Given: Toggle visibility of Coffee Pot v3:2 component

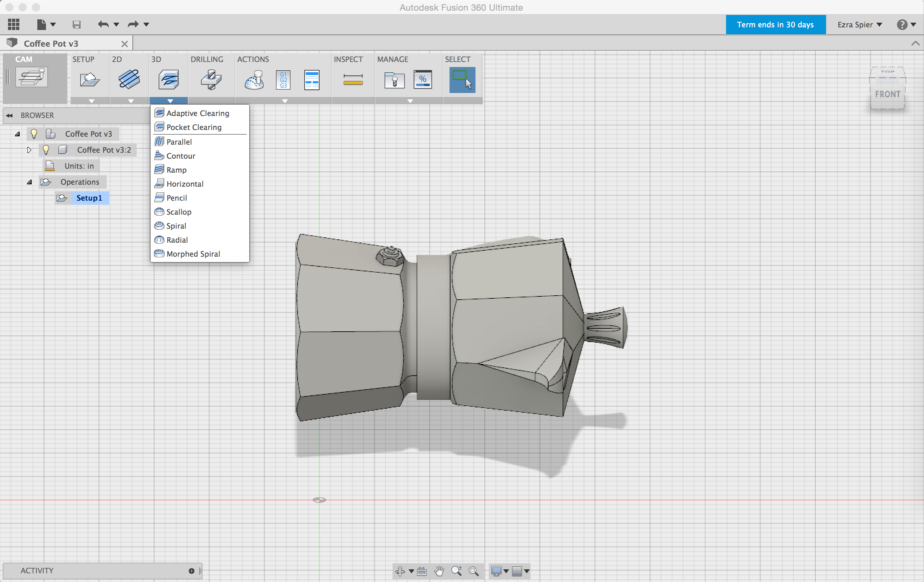Looking at the screenshot, I should tap(46, 150).
